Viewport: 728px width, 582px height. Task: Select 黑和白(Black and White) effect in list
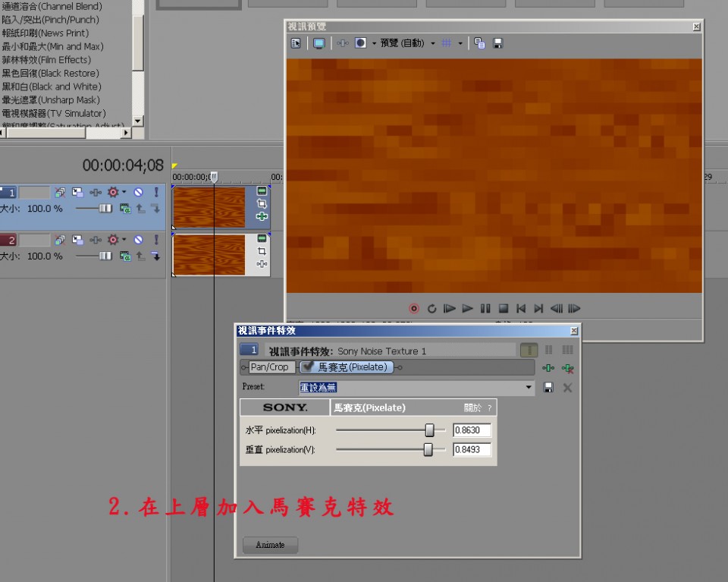coord(52,87)
